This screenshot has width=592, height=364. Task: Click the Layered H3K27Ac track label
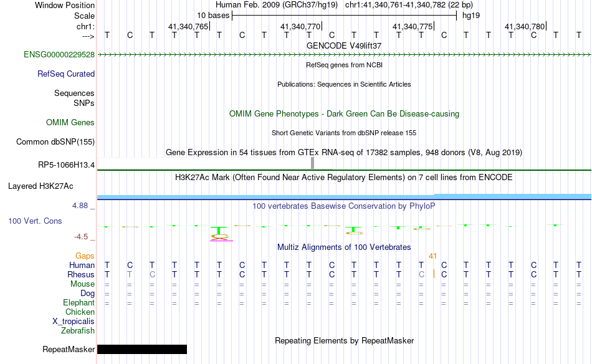(41, 186)
